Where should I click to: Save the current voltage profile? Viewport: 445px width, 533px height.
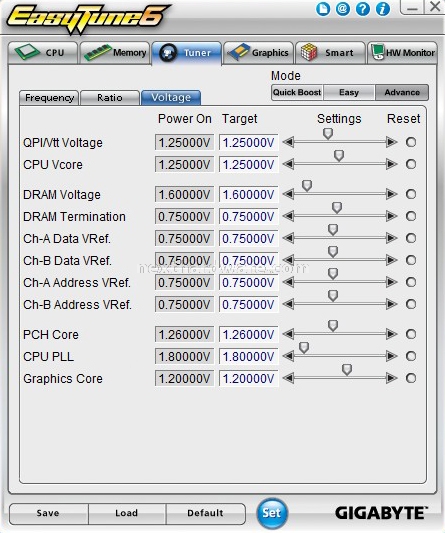click(49, 513)
